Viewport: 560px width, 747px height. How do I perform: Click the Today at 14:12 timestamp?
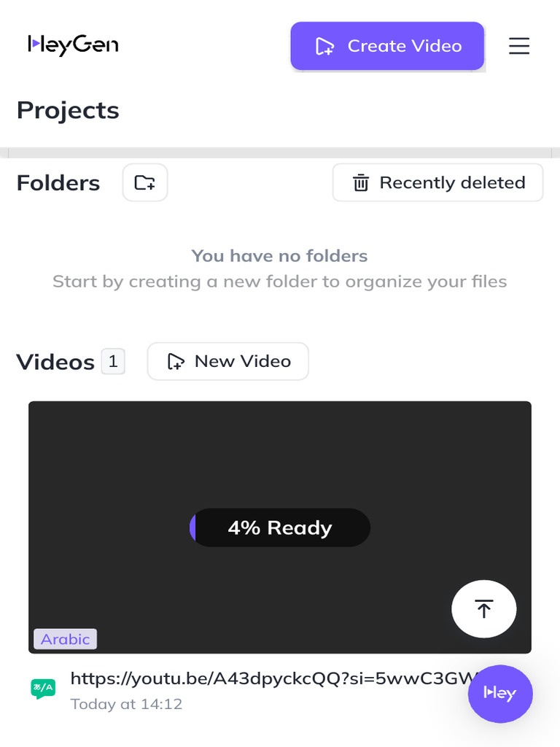coord(126,704)
